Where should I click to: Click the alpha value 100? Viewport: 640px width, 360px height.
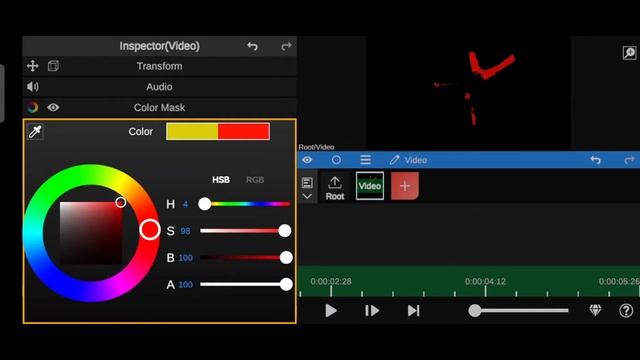(185, 285)
